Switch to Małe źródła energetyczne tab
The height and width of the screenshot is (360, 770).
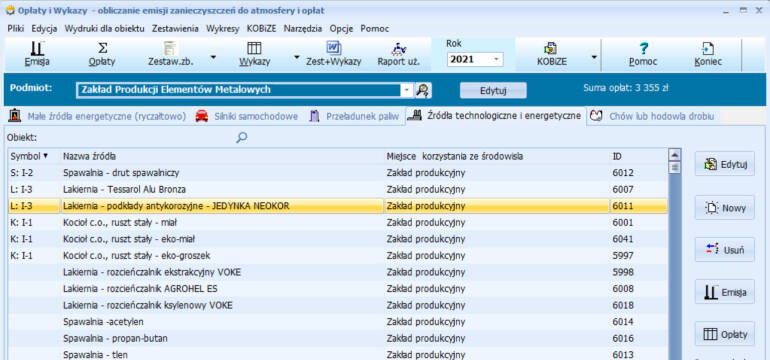click(98, 116)
